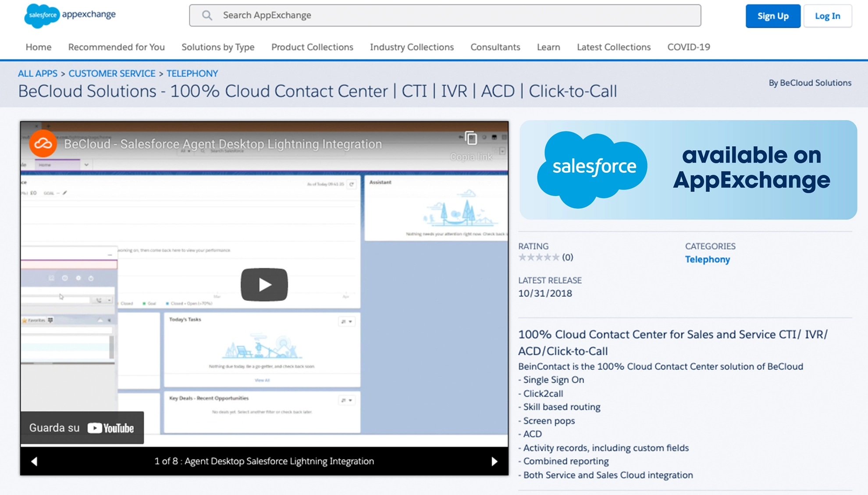The height and width of the screenshot is (495, 868).
Task: Click the copy link icon on video
Action: [x=471, y=139]
